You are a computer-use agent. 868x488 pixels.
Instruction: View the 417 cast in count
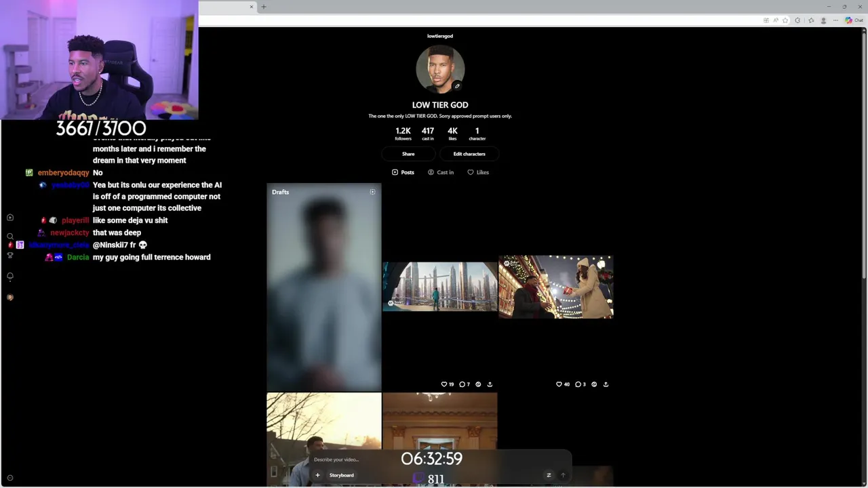[428, 134]
